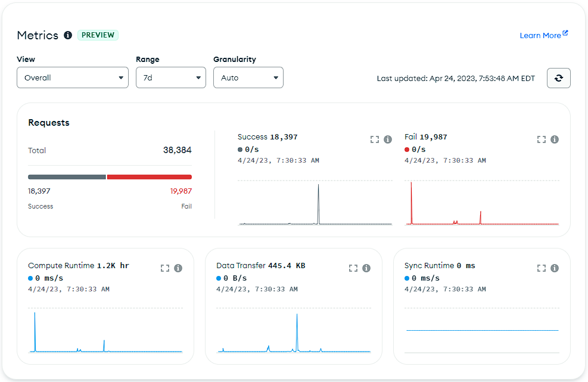The image size is (588, 382).
Task: Click the gray Success portion of requests bar
Action: [67, 177]
